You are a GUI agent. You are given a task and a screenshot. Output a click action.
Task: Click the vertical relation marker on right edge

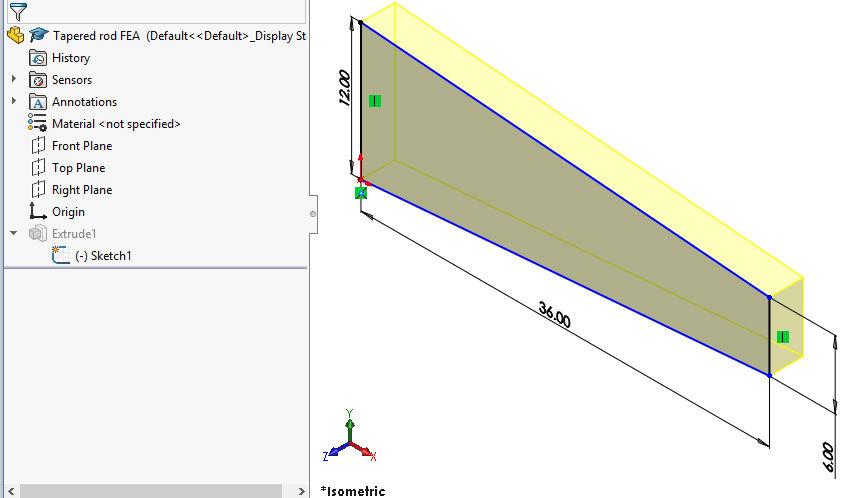coord(783,337)
